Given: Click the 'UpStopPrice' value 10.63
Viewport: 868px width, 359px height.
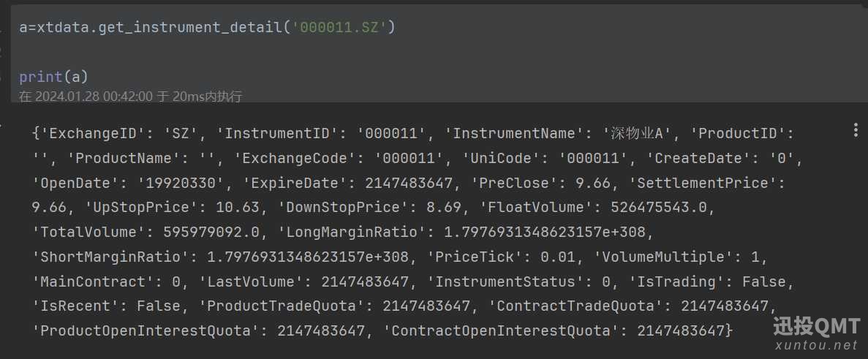Looking at the screenshot, I should (x=238, y=208).
